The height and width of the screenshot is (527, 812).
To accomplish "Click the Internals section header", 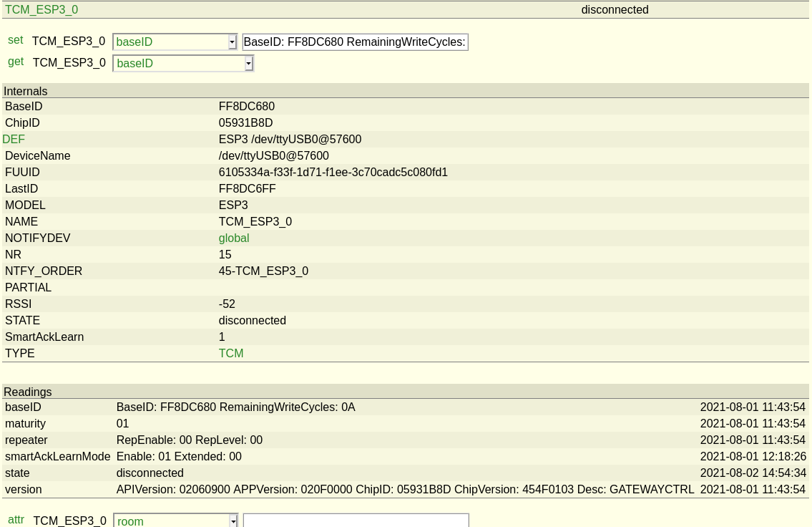I will [x=26, y=92].
